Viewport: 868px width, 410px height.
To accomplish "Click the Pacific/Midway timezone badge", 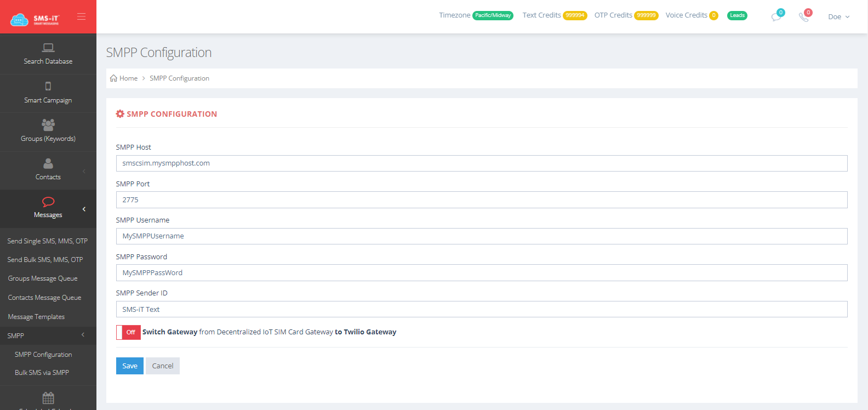I will [493, 15].
